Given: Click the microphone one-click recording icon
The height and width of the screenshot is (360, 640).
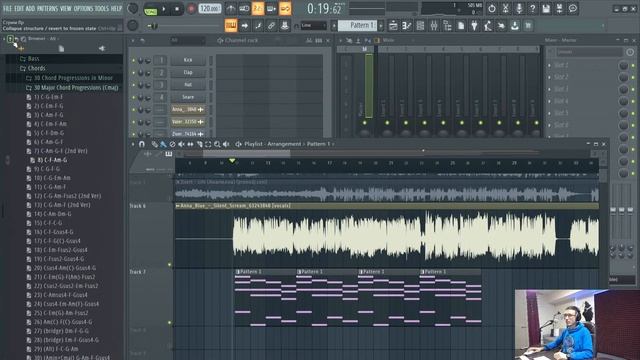Looking at the screenshot, I should tap(519, 8).
